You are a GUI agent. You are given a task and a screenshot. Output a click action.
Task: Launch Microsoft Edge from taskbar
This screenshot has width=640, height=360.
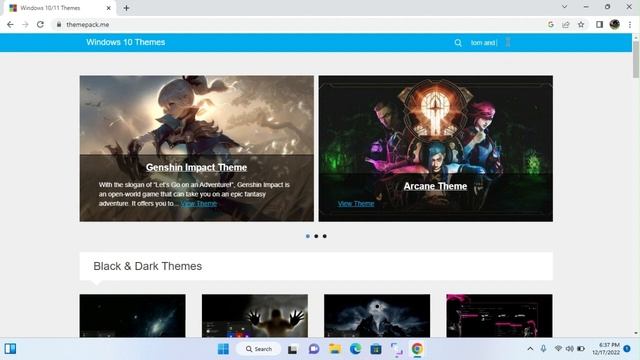click(x=356, y=349)
